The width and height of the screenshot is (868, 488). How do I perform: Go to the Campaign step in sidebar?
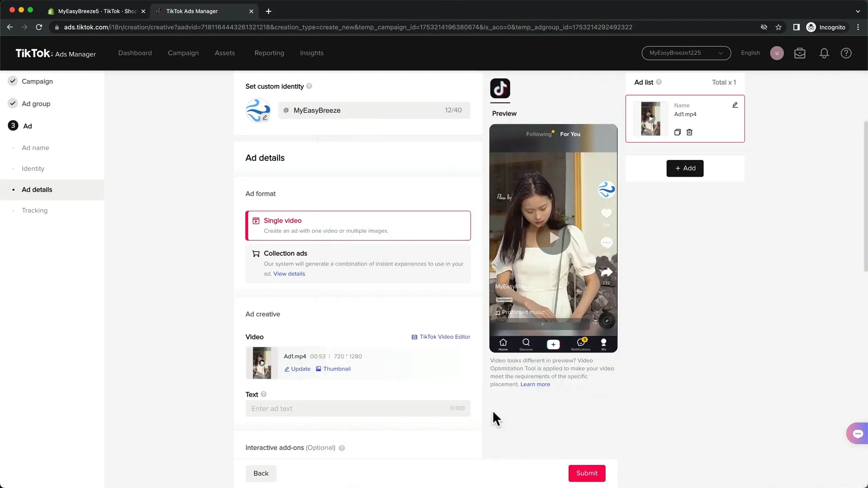pyautogui.click(x=37, y=82)
